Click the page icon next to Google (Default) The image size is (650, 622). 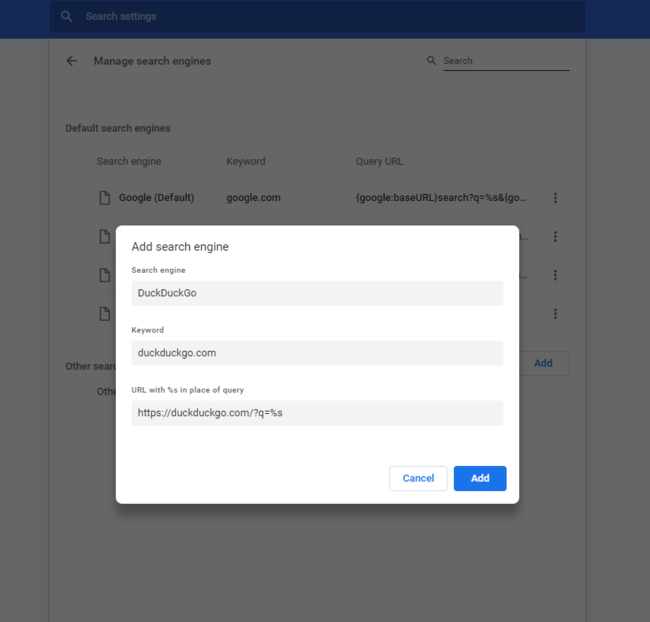[x=104, y=198]
